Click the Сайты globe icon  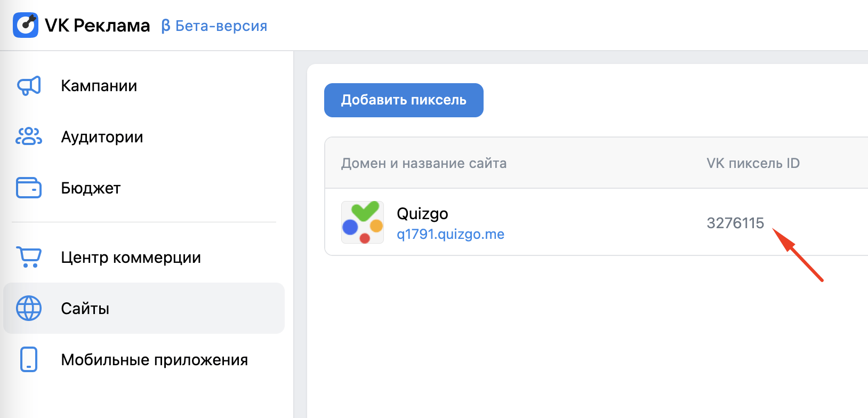[29, 308]
